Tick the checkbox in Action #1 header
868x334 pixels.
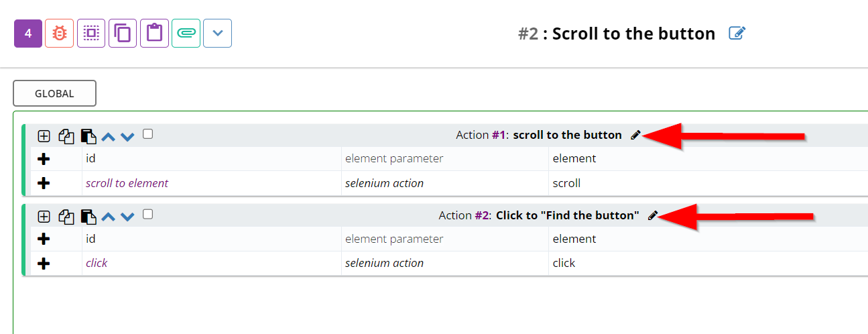[148, 134]
